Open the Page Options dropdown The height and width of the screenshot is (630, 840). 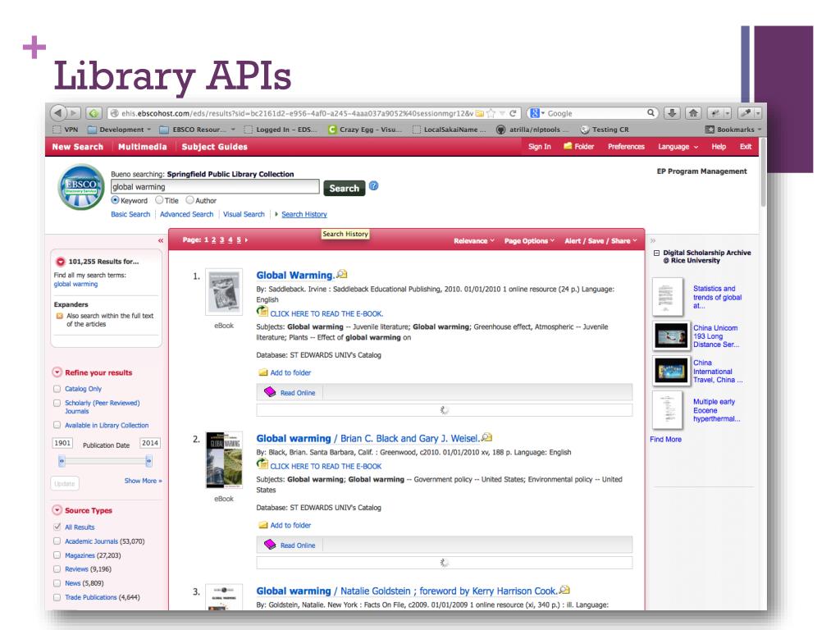tap(529, 240)
